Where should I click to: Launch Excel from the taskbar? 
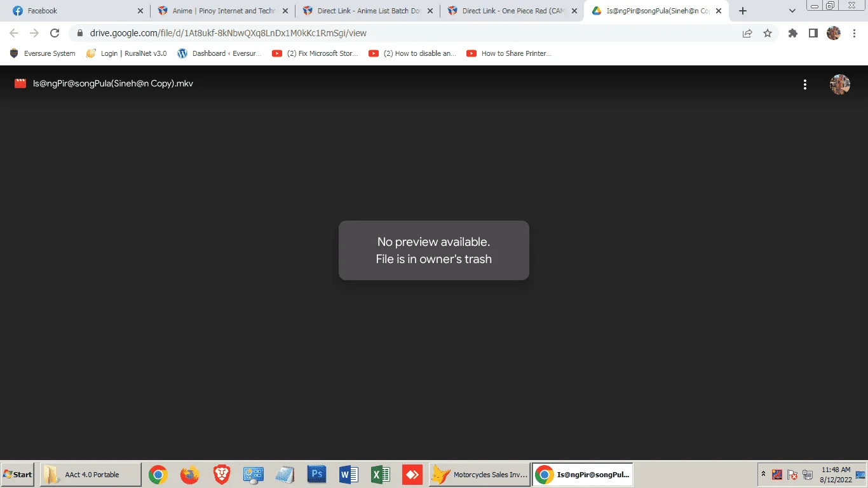click(381, 475)
